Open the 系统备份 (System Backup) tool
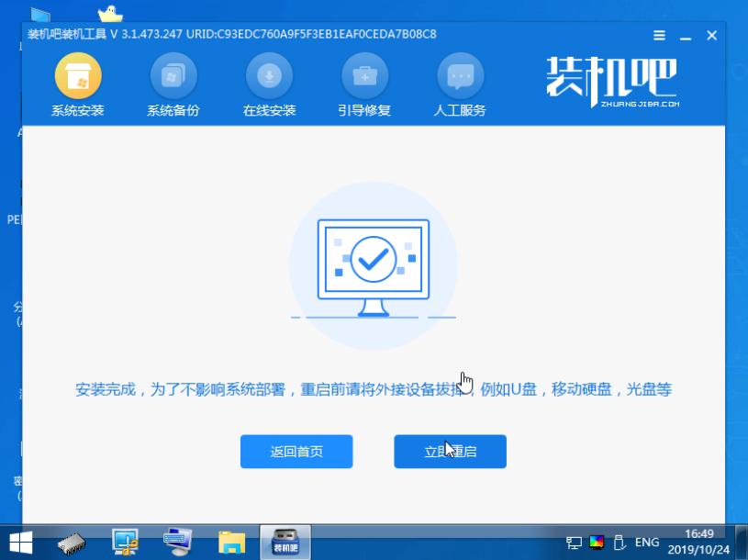The image size is (748, 560). tap(173, 83)
